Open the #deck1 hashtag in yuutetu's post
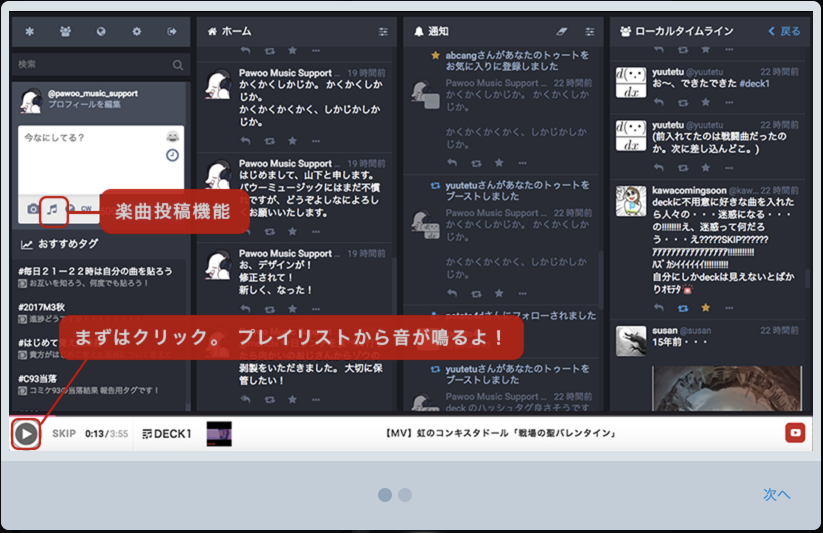 (x=754, y=84)
